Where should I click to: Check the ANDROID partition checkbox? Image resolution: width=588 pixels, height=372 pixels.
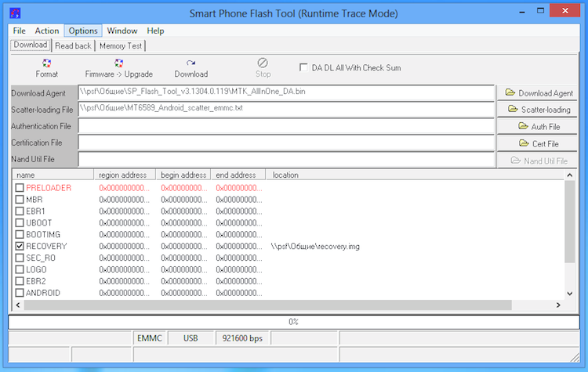[x=20, y=293]
